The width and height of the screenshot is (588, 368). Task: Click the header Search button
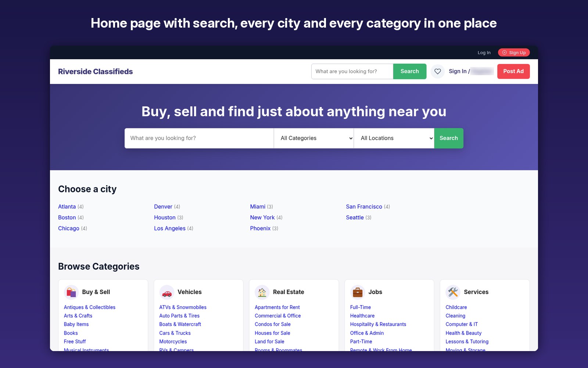coord(410,71)
